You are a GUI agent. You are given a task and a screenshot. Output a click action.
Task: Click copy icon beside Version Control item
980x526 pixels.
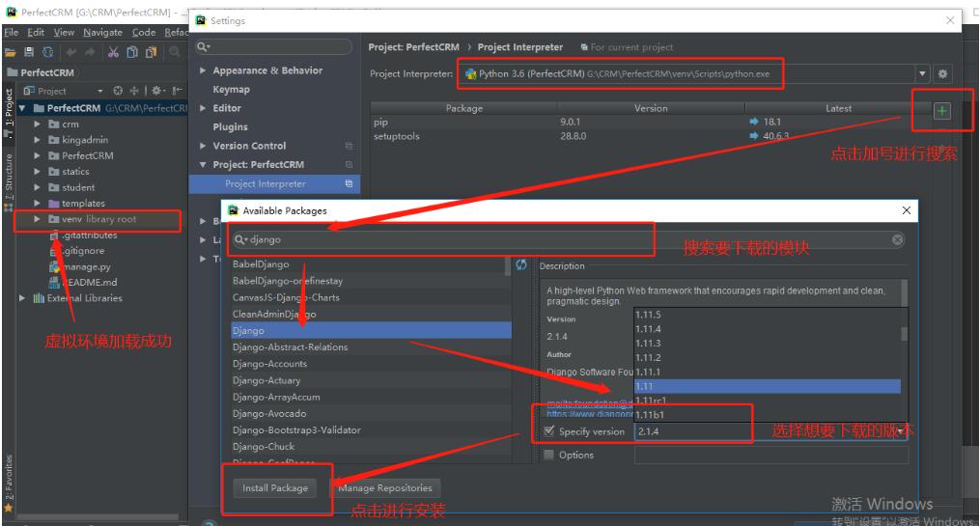point(349,146)
